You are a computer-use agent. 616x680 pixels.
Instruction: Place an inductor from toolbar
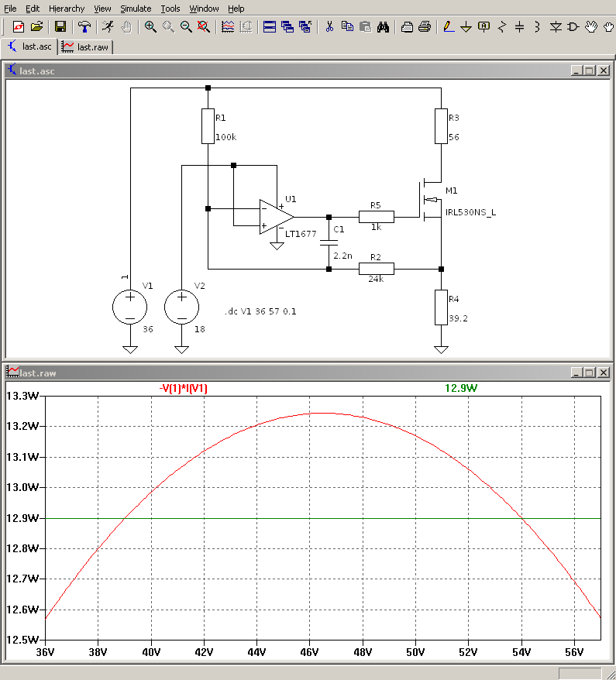coord(537,27)
